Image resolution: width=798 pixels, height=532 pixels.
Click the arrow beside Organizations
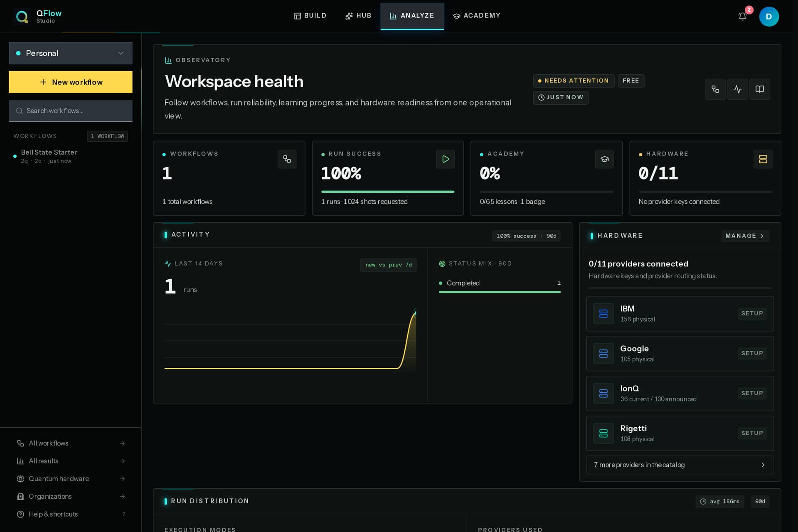tap(123, 496)
